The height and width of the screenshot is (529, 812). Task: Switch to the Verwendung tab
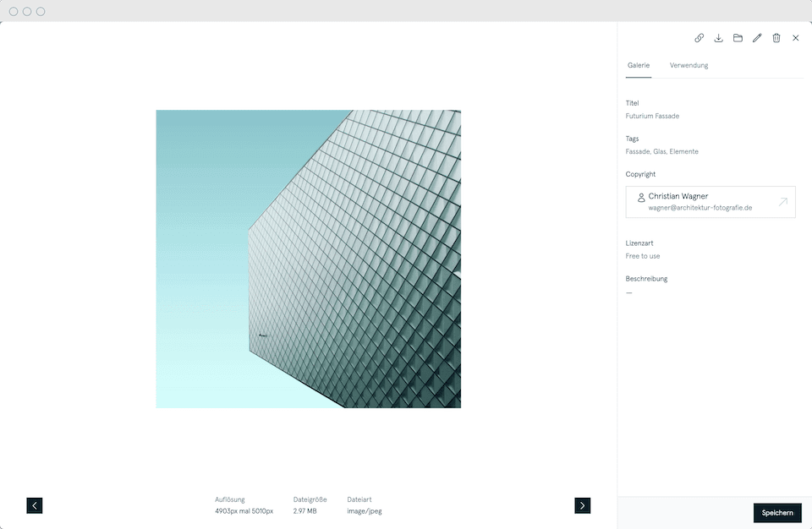point(689,65)
